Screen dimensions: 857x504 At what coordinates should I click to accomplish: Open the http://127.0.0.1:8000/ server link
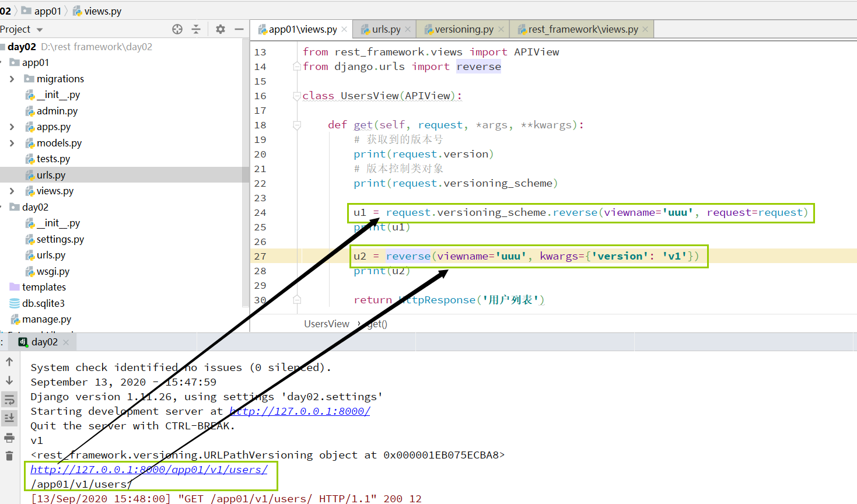pyautogui.click(x=300, y=411)
